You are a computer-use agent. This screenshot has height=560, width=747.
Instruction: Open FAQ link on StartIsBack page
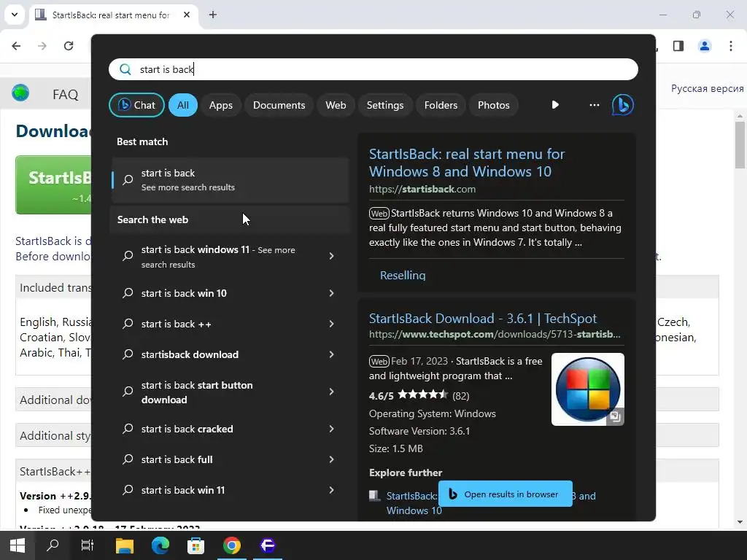click(65, 94)
